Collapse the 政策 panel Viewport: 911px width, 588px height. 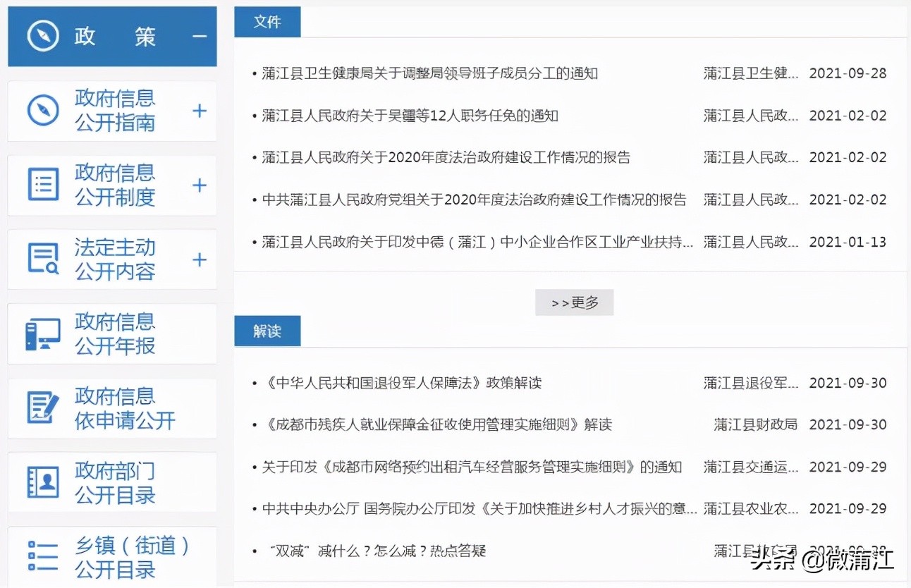tap(200, 36)
